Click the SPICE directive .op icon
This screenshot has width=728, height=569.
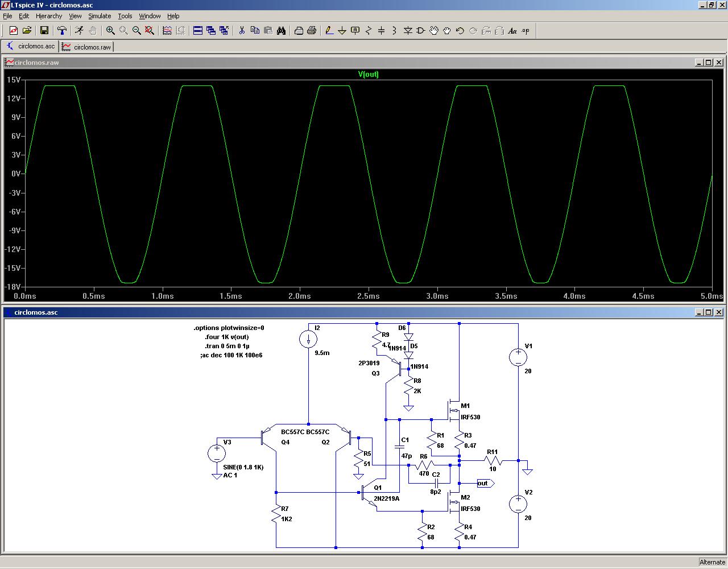[526, 31]
